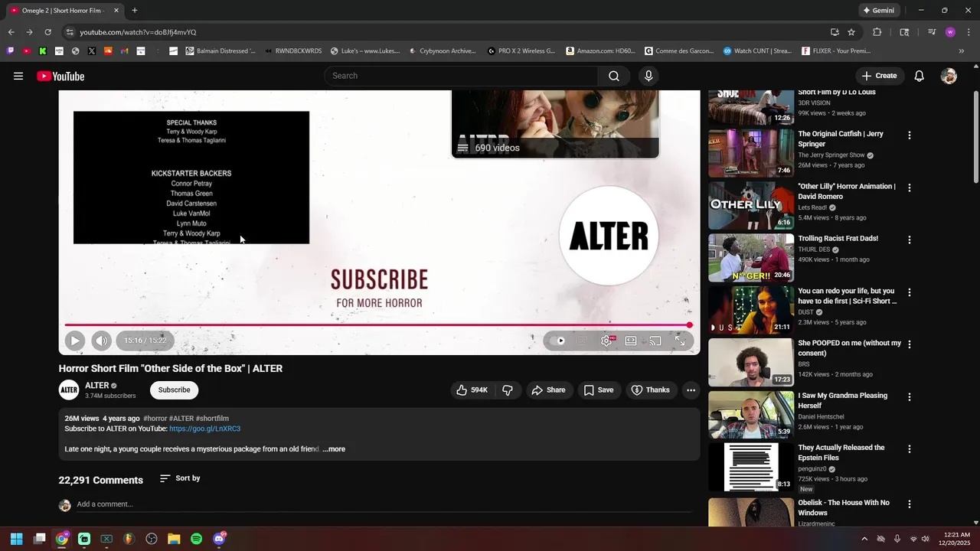Toggle subtitles/captions button in the player
Screen dimensions: 980x551
pyautogui.click(x=582, y=341)
